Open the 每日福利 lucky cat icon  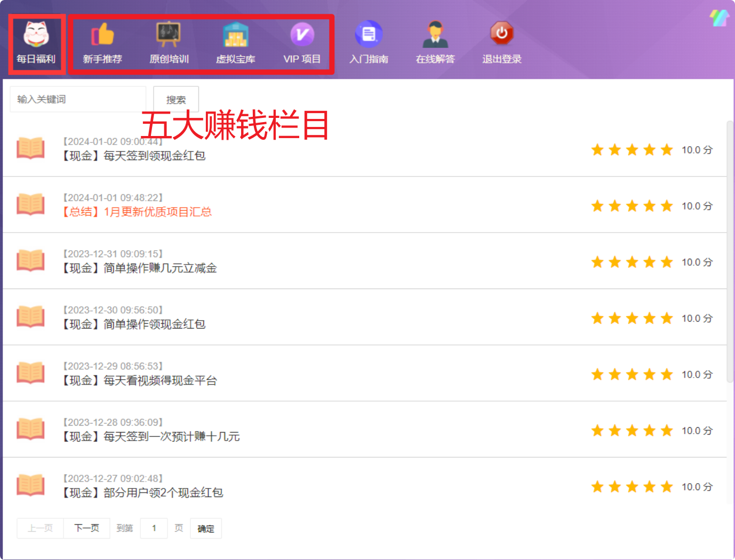36,35
